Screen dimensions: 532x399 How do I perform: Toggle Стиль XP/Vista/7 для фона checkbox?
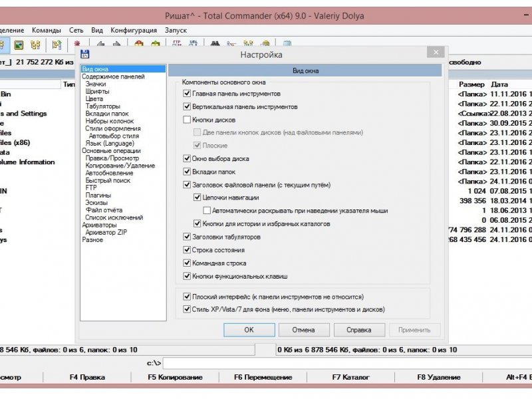(x=187, y=309)
